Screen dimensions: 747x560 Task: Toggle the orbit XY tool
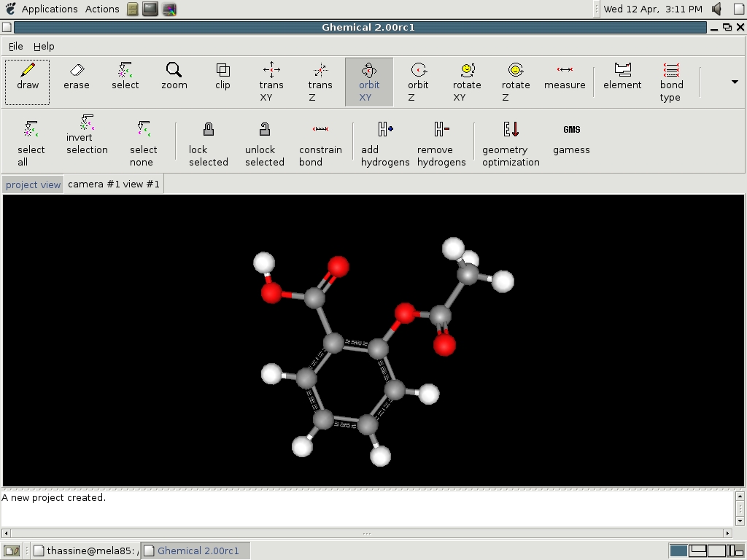[369, 82]
